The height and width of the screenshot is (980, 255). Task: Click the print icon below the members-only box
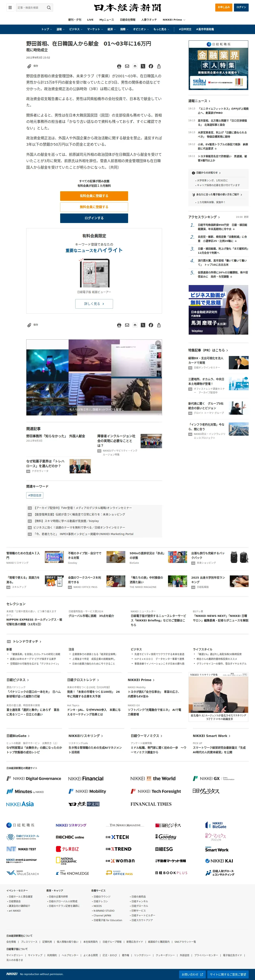119,325
